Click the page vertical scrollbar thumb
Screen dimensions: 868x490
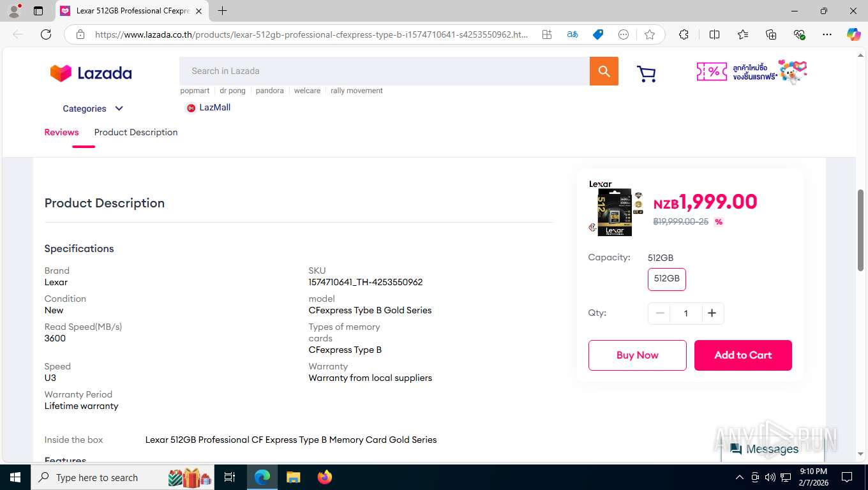[860, 230]
